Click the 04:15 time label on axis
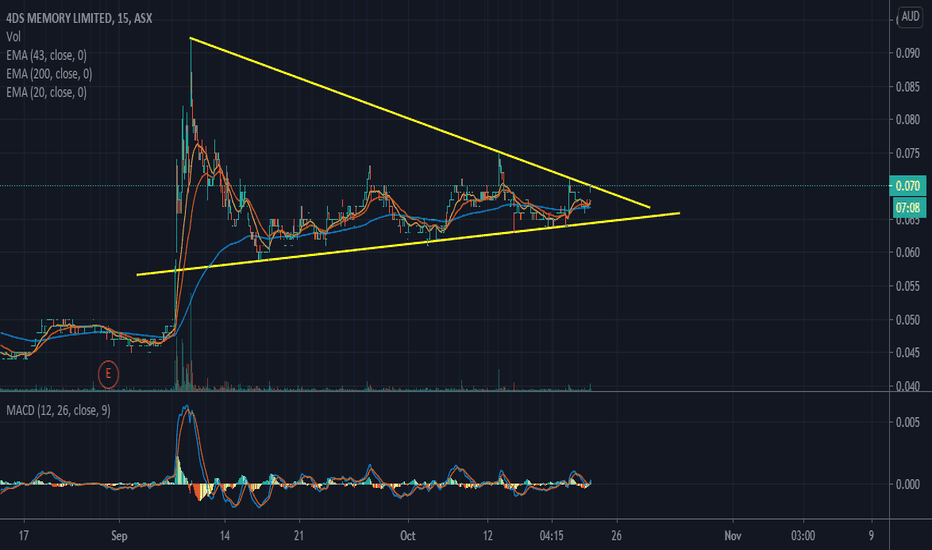Image resolution: width=932 pixels, height=550 pixels. pos(552,536)
